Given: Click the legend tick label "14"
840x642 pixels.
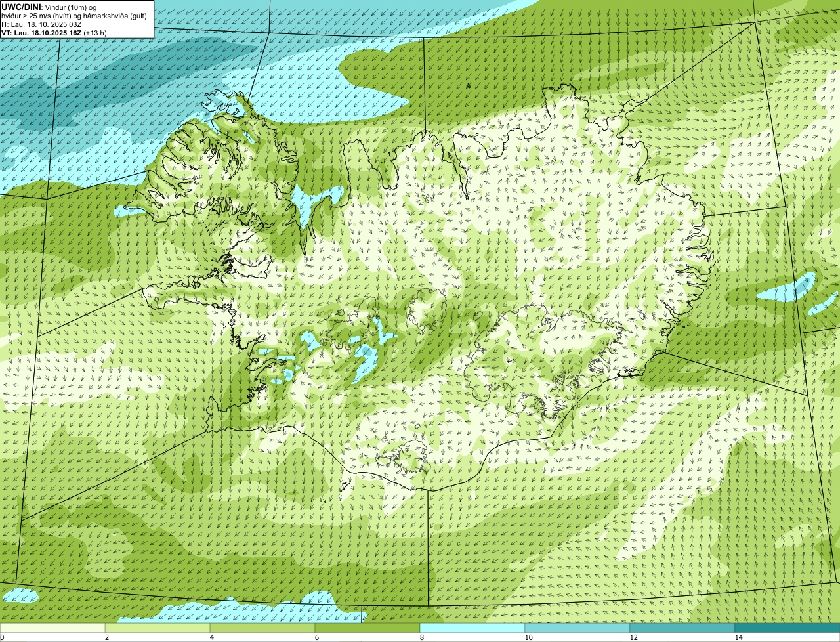Looking at the screenshot, I should (x=738, y=637).
